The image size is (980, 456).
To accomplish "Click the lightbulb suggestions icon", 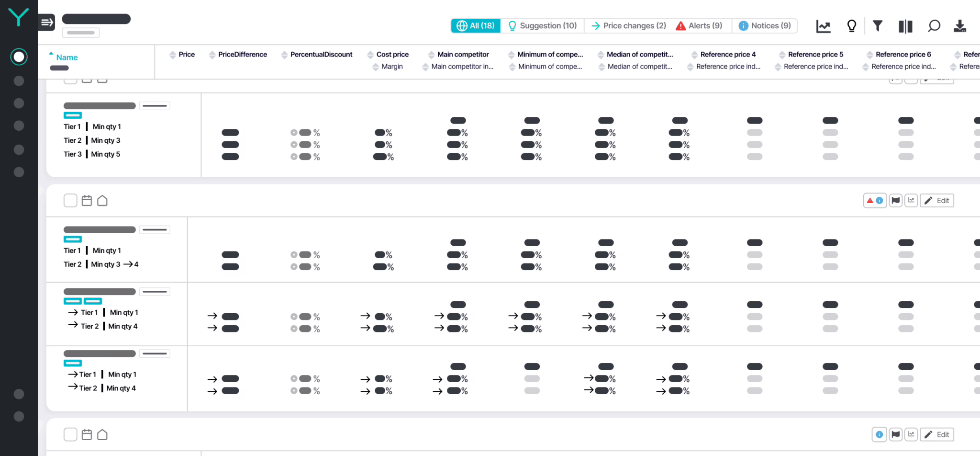I will point(851,26).
